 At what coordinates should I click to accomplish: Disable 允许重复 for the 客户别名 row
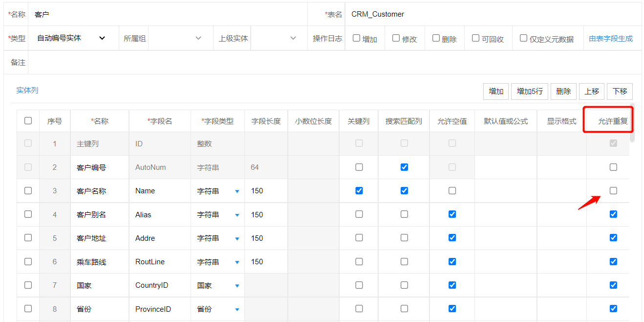point(613,214)
